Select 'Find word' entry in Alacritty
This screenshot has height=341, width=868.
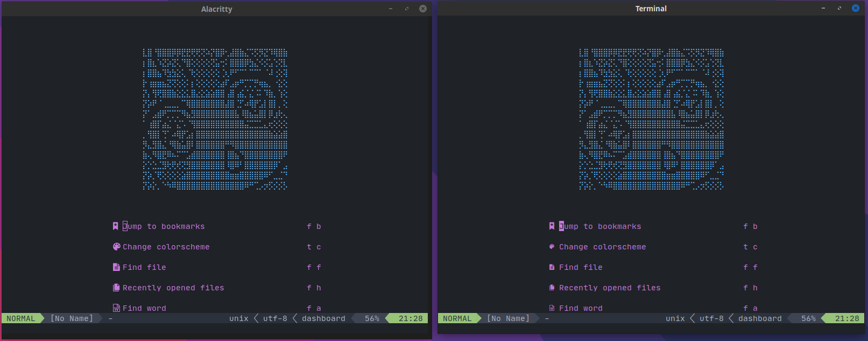(144, 308)
